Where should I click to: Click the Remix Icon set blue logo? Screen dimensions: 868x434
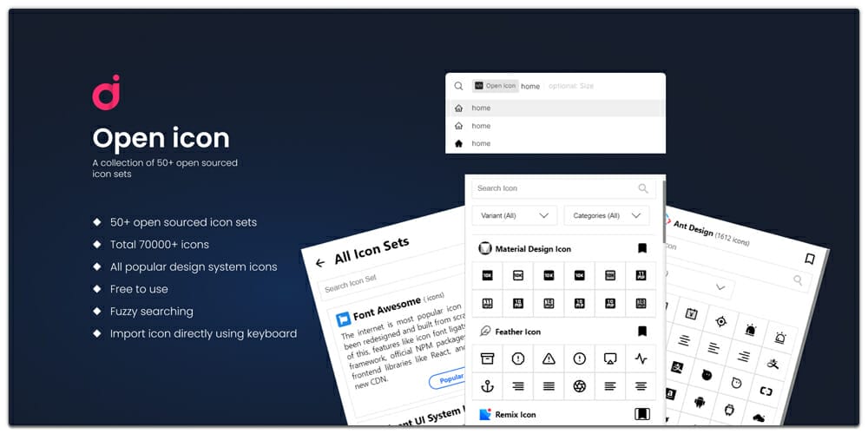pos(485,414)
